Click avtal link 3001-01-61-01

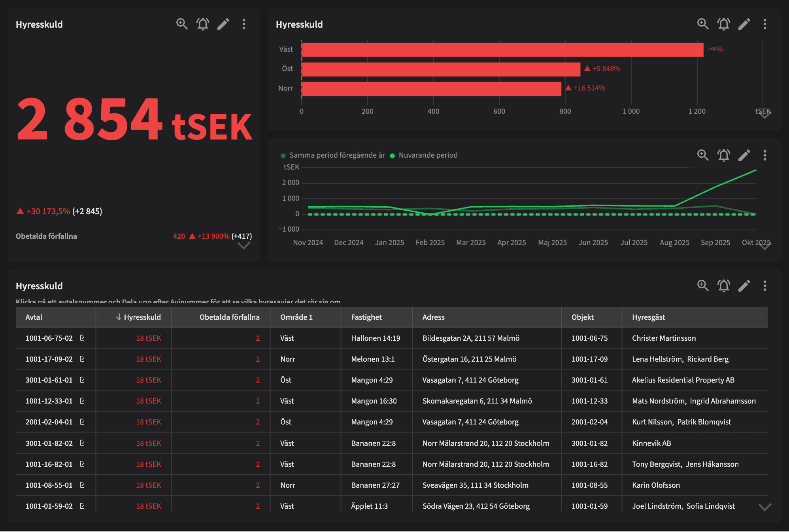click(x=49, y=380)
